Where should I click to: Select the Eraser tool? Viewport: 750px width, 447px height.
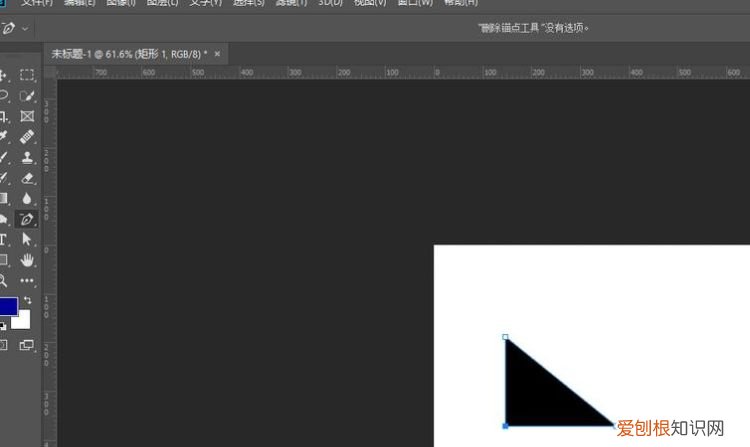tap(27, 178)
